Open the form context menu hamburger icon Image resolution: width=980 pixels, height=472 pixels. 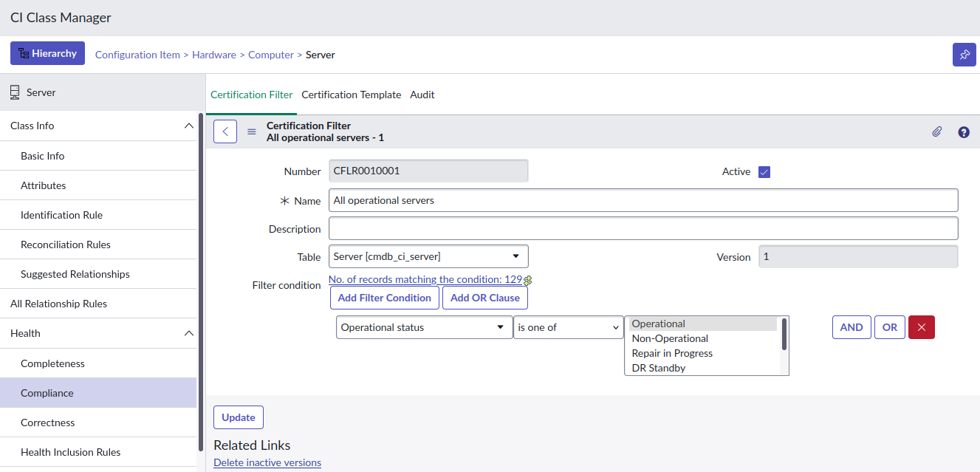click(x=252, y=131)
